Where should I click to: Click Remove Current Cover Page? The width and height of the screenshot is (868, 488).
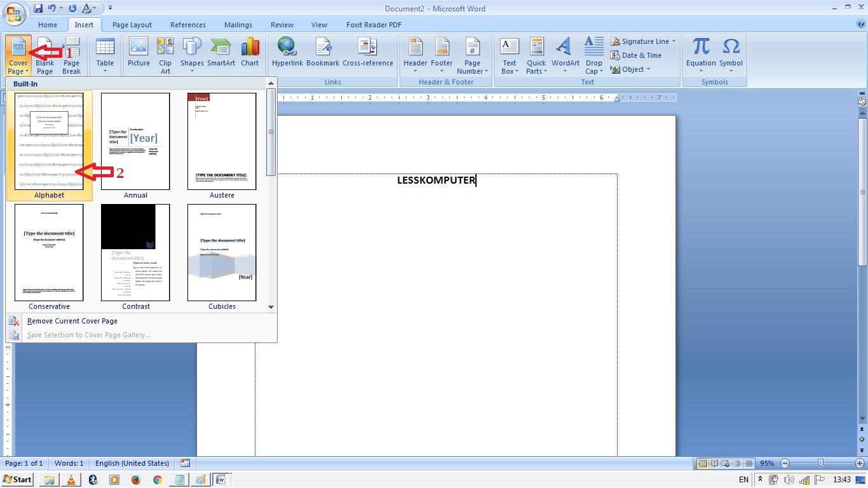72,321
